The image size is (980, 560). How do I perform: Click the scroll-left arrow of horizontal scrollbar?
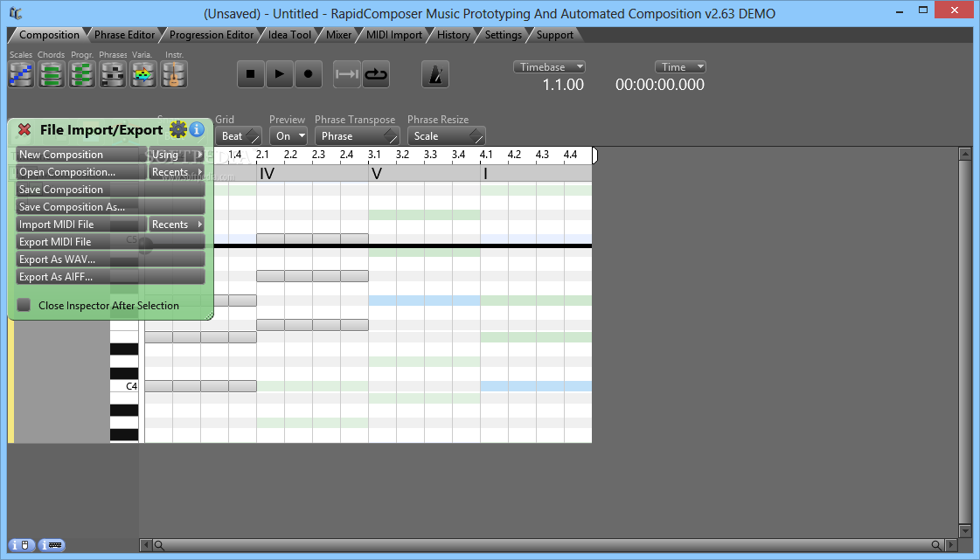pyautogui.click(x=146, y=545)
